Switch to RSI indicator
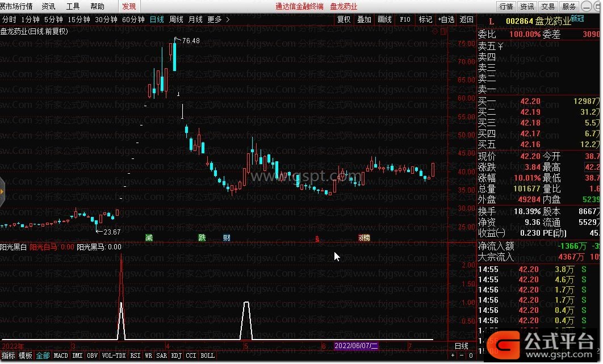Image resolution: width=603 pixels, height=364 pixels. 135,355
